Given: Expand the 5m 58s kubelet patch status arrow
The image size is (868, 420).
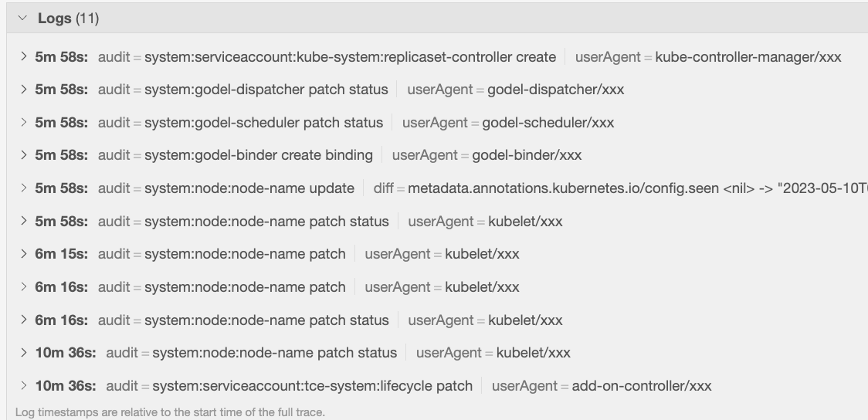Looking at the screenshot, I should coord(24,222).
